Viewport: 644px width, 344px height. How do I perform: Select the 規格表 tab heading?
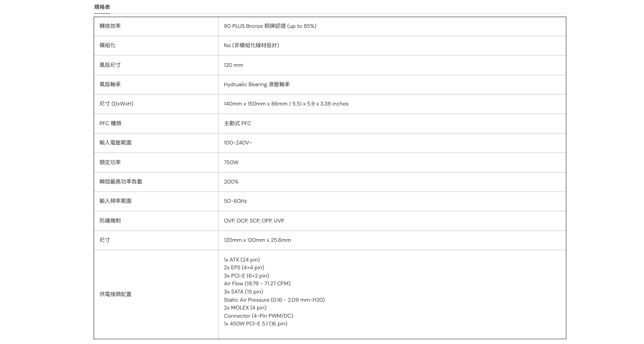[102, 7]
